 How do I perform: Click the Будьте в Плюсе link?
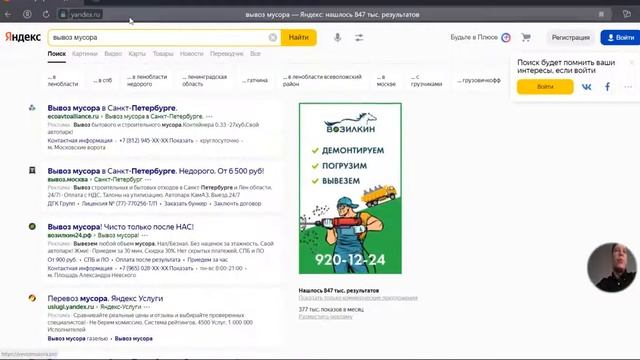click(480, 37)
